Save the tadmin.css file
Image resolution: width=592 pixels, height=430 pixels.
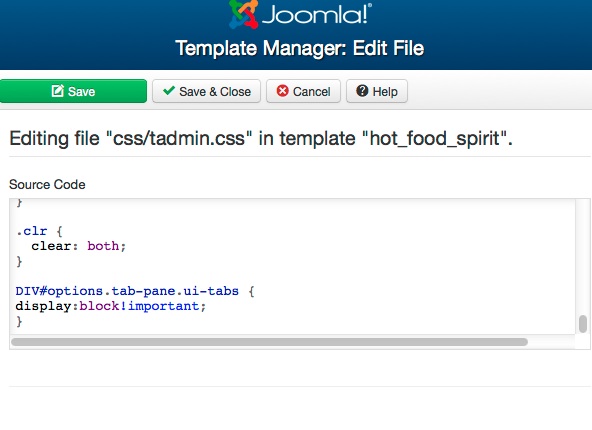[x=73, y=91]
